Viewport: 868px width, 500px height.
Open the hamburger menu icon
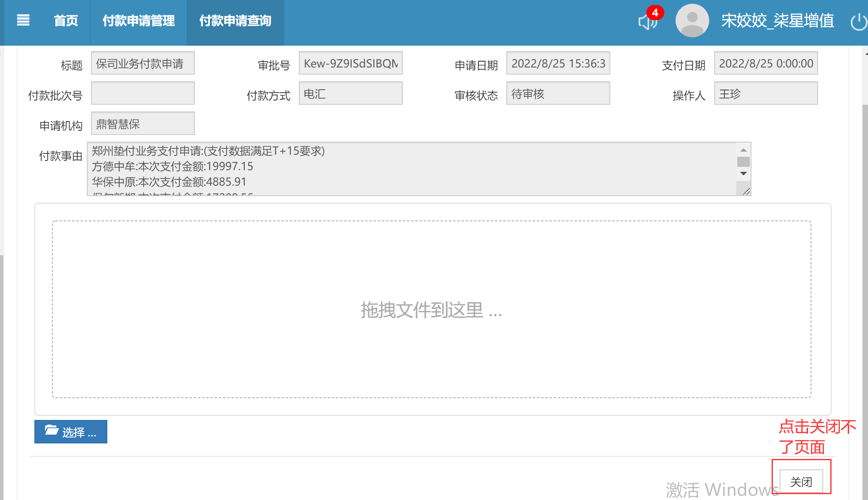tap(23, 20)
